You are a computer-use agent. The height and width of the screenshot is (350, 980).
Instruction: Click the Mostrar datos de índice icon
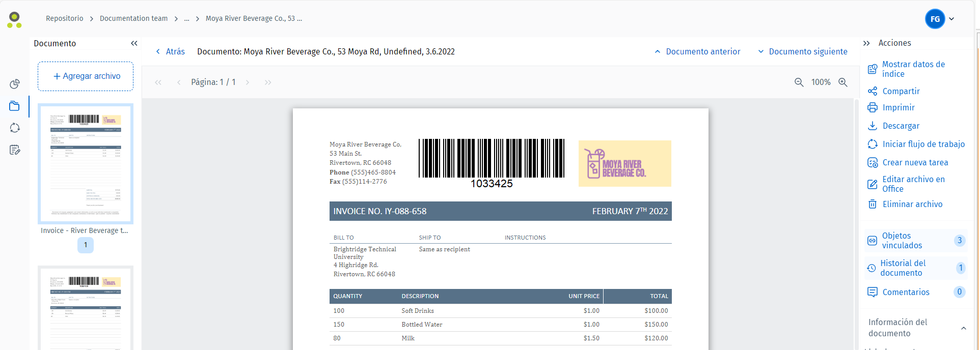click(873, 69)
